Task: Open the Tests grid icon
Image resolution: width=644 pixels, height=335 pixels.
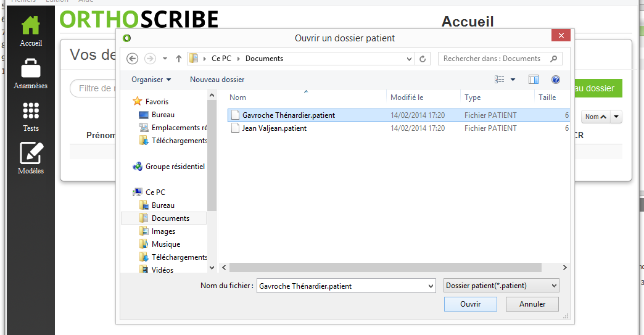Action: coord(30,111)
